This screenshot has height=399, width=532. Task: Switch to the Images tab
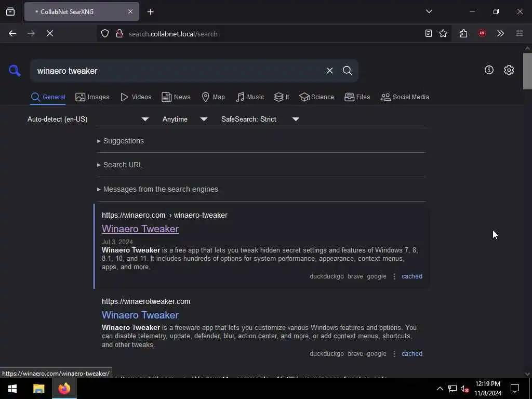92,97
